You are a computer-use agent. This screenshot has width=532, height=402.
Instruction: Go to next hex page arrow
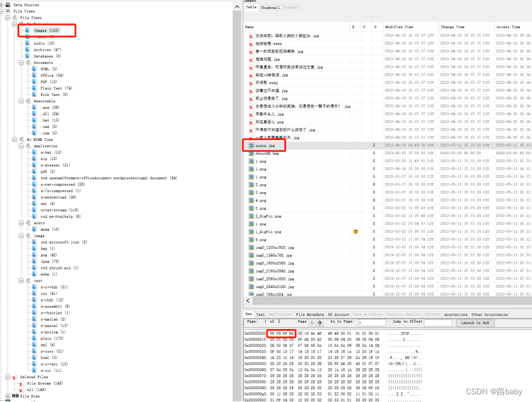tap(319, 323)
